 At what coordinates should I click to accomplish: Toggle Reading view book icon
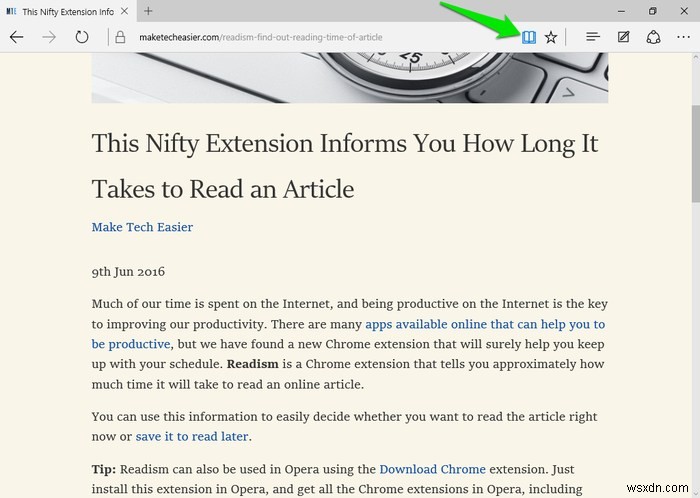pyautogui.click(x=529, y=37)
